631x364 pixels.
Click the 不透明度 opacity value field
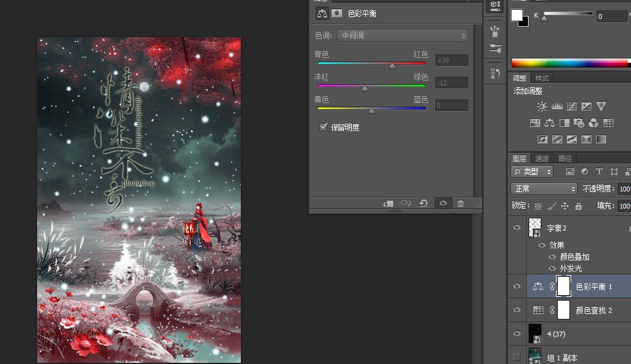(x=624, y=188)
